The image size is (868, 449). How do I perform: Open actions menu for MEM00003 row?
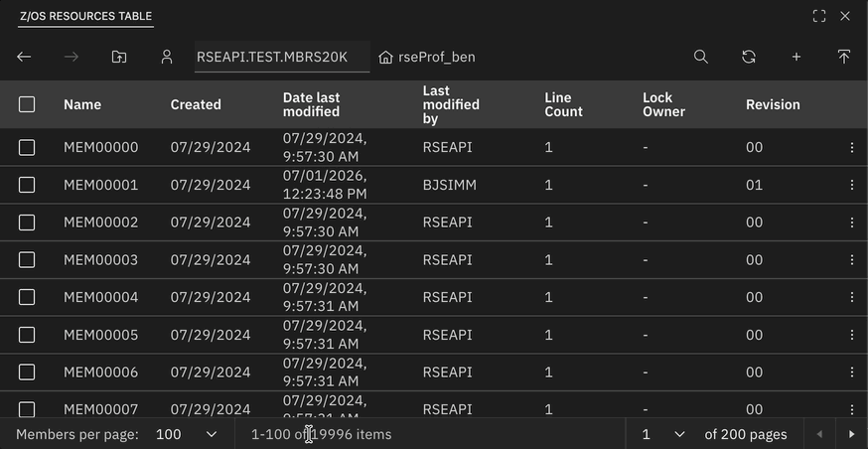852,259
